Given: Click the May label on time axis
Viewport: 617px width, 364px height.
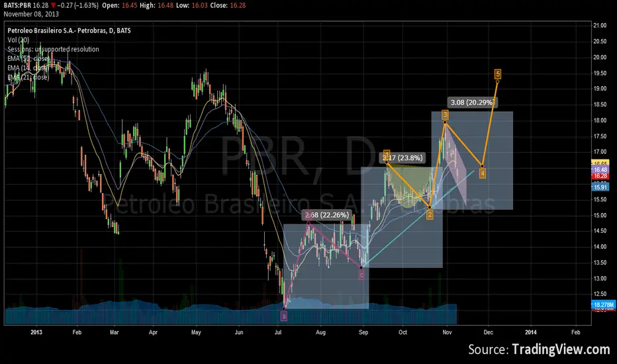Looking at the screenshot, I should point(196,332).
